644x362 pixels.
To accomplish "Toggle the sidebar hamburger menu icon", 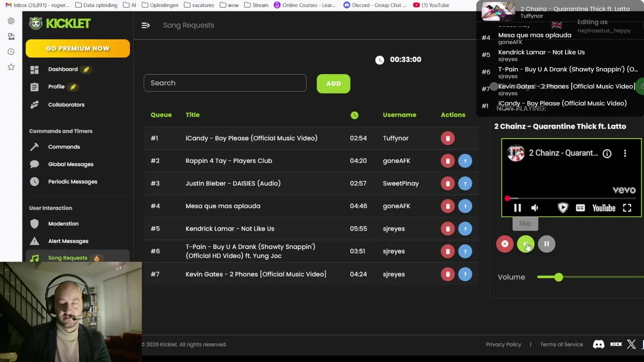I will tap(145, 25).
